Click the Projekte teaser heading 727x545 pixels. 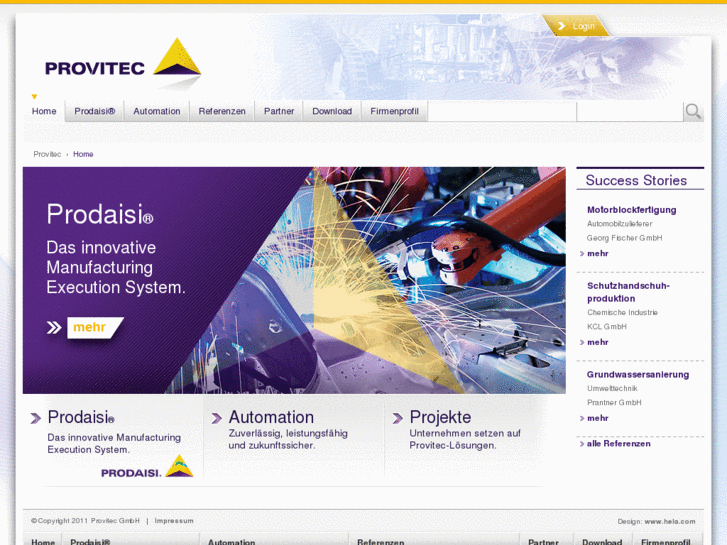pos(440,417)
